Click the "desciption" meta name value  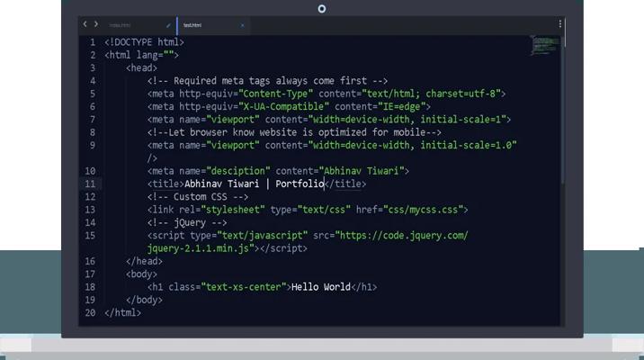(238, 171)
